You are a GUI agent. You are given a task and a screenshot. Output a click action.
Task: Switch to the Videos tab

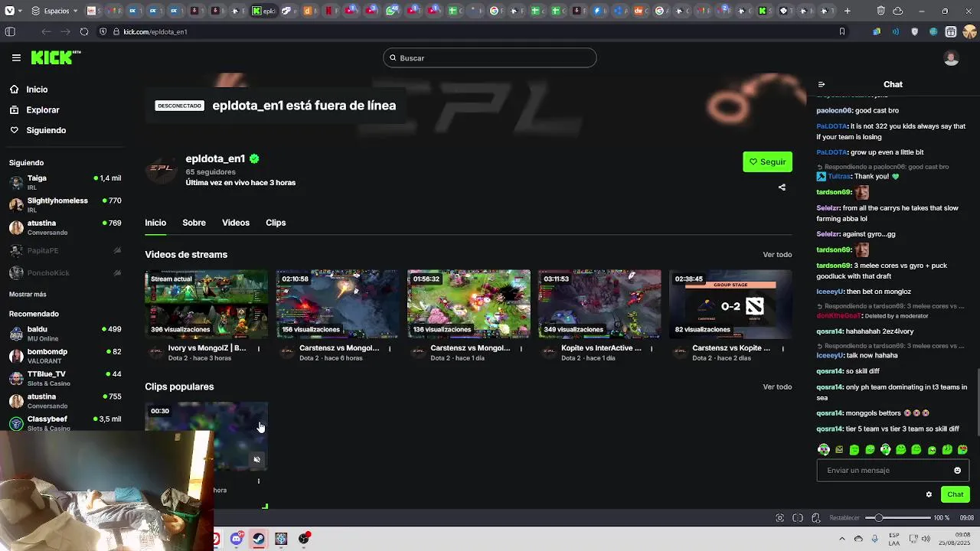pyautogui.click(x=236, y=223)
